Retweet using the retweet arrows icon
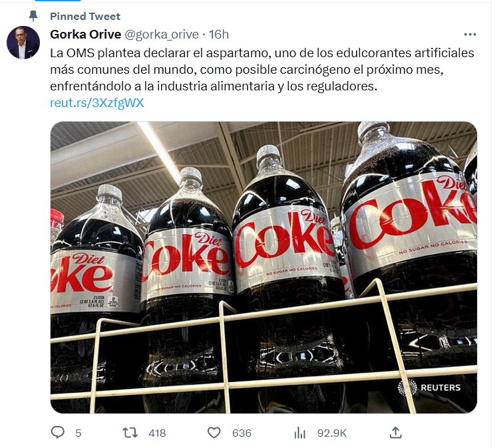 pyautogui.click(x=130, y=433)
